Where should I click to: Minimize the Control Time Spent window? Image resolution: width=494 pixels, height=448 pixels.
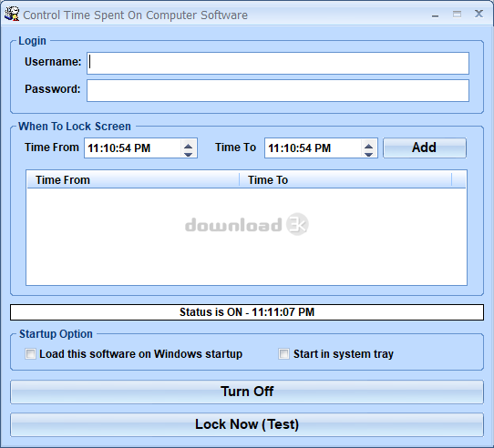pyautogui.click(x=435, y=15)
